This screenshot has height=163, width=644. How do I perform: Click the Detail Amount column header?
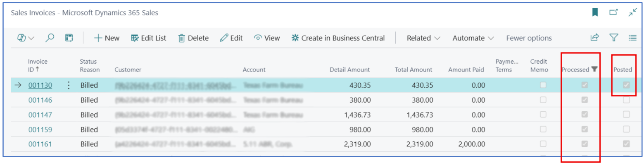coord(349,70)
